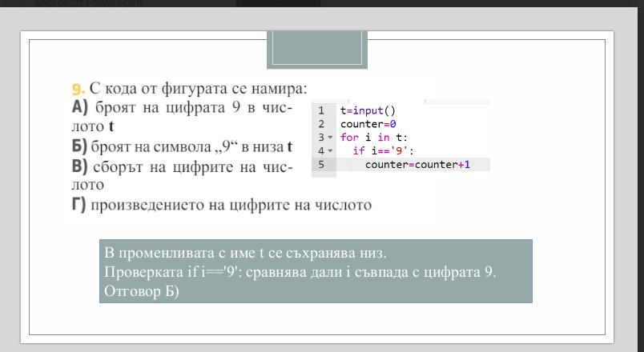
Task: Click code line 'counter=counter+1'
Action: coord(417,165)
